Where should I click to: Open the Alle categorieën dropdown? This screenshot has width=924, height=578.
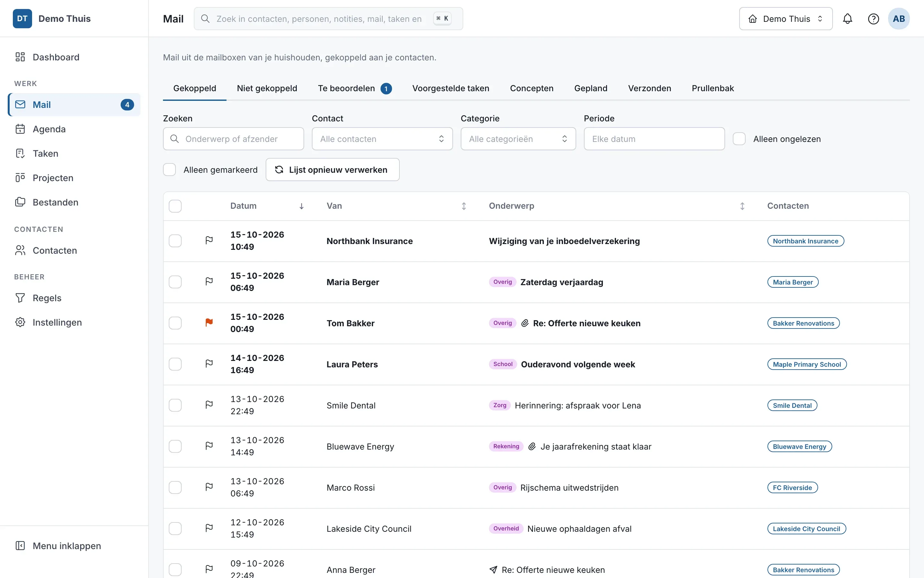(518, 139)
